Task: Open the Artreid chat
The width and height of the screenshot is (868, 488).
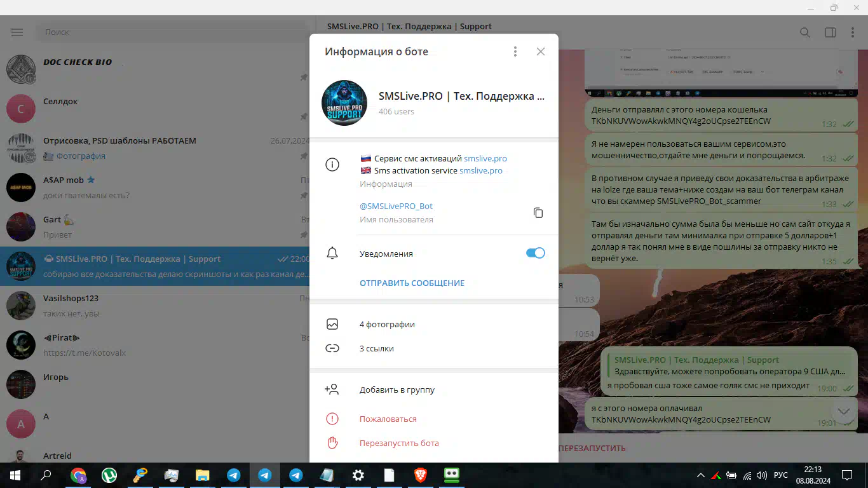Action: pos(154,454)
